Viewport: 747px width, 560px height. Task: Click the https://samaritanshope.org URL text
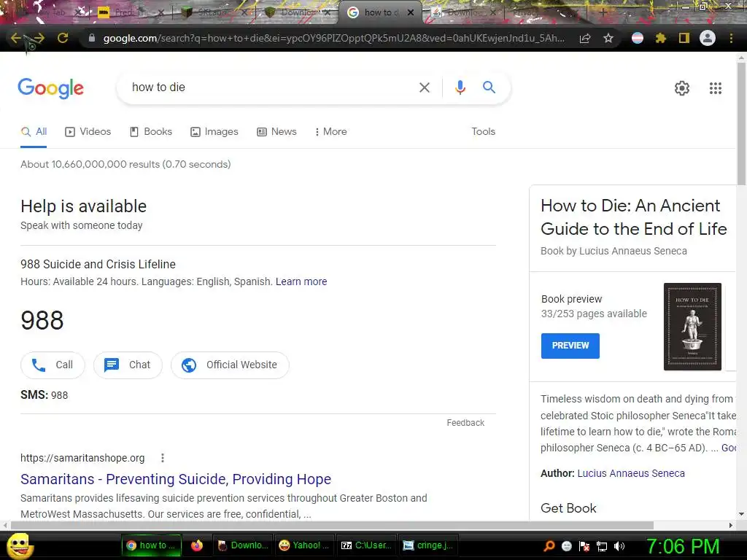pos(82,458)
